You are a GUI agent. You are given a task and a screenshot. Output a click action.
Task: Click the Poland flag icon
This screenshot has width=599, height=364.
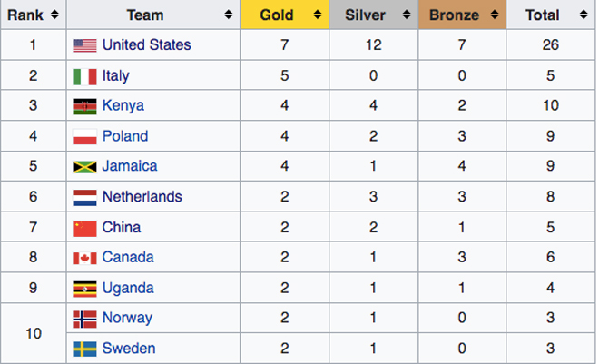[x=84, y=137]
